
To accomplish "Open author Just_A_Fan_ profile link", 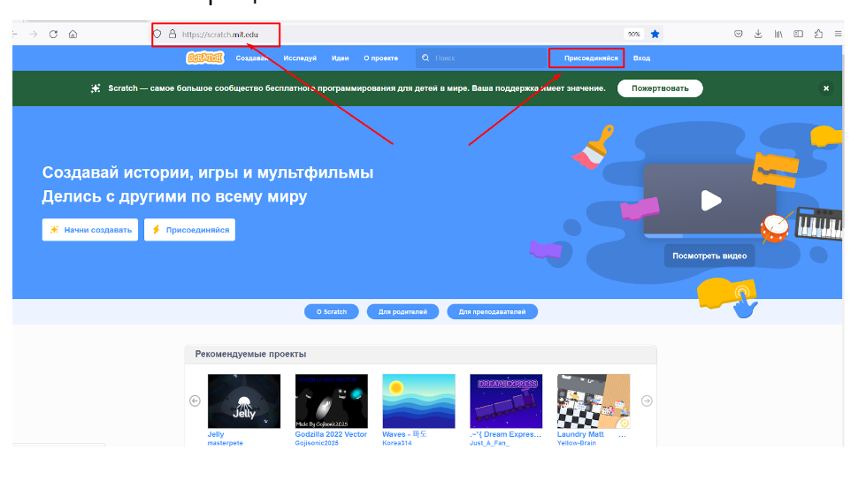I will pyautogui.click(x=489, y=443).
